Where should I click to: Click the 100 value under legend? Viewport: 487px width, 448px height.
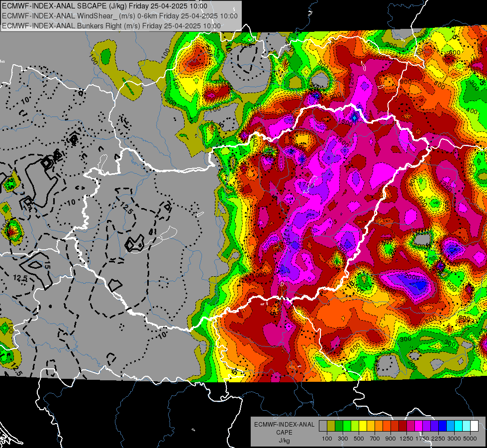(x=327, y=439)
